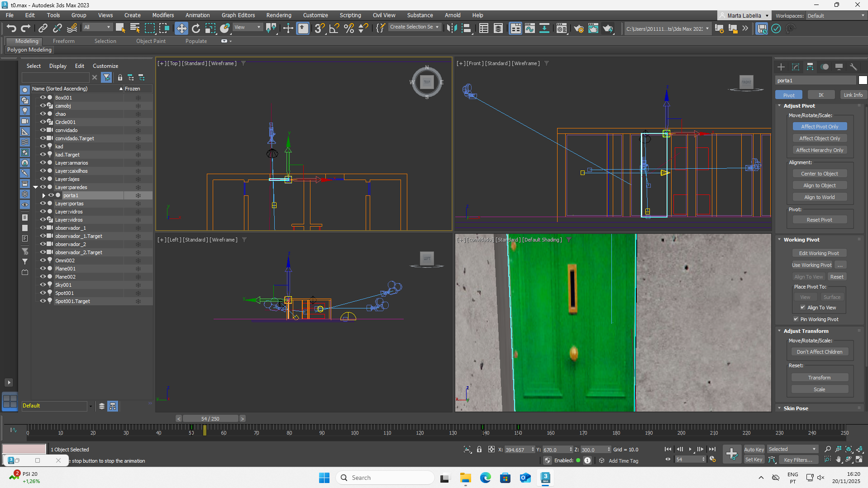Select the Select and Move tool
Viewport: 868px width, 488px height.
(x=181, y=28)
